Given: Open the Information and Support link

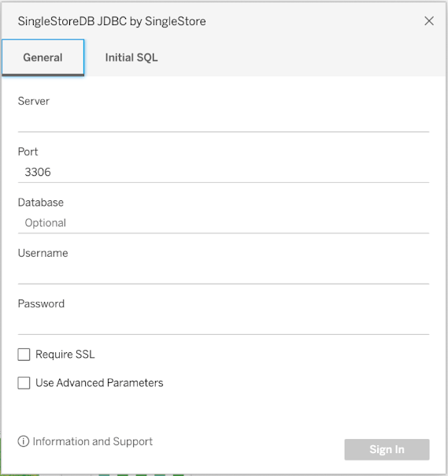Looking at the screenshot, I should [x=92, y=441].
